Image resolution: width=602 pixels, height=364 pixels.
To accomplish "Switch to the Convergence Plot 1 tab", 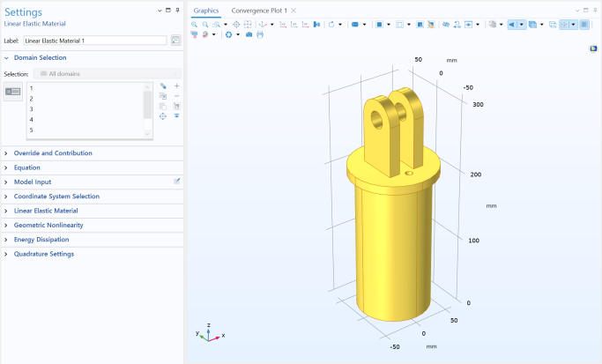I will [x=259, y=10].
